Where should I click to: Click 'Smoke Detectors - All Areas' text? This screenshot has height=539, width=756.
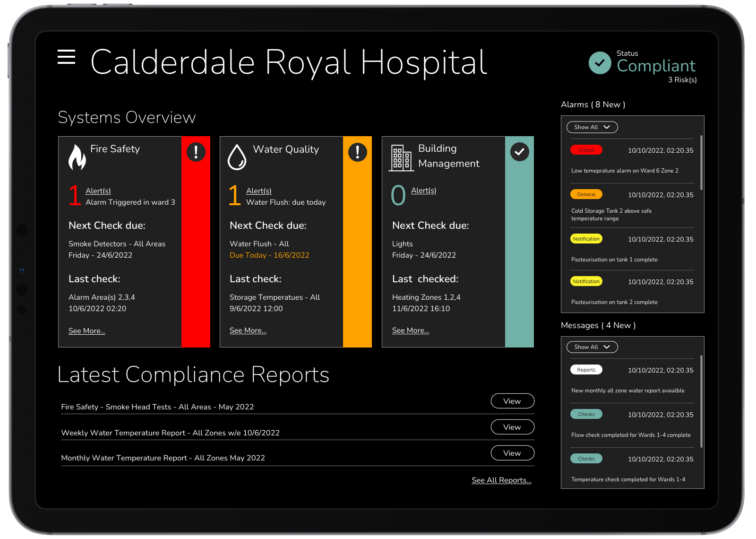(117, 244)
